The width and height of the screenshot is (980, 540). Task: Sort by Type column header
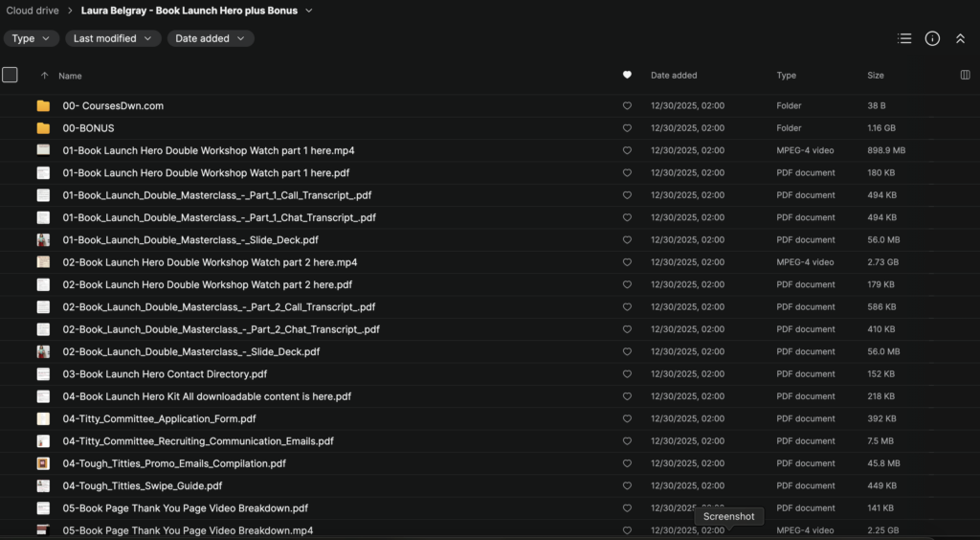point(787,75)
